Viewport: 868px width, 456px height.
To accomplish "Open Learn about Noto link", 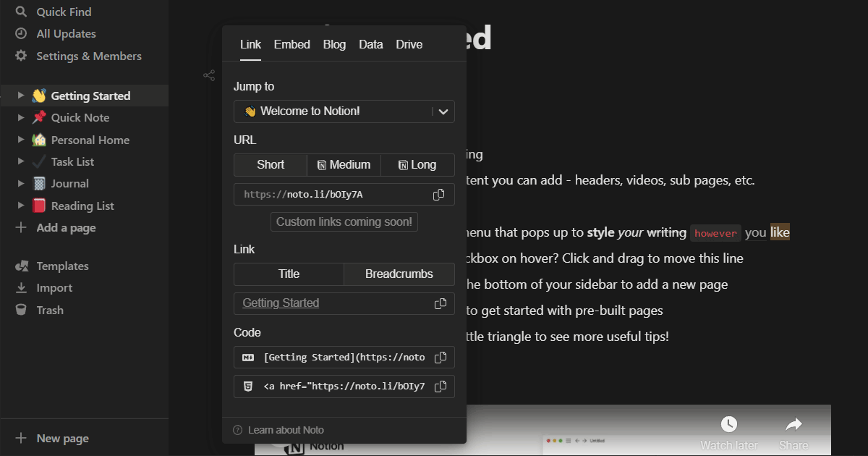I will 286,430.
